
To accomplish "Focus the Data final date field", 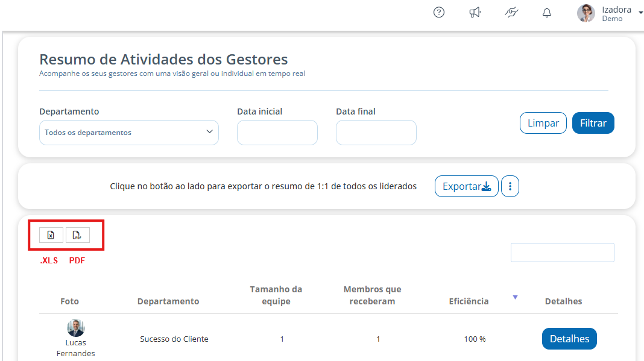I will tap(376, 132).
